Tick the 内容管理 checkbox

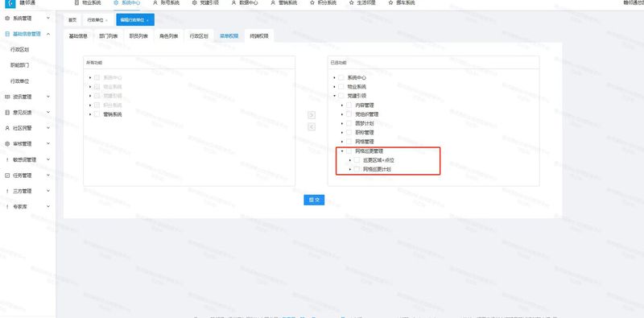click(x=349, y=105)
